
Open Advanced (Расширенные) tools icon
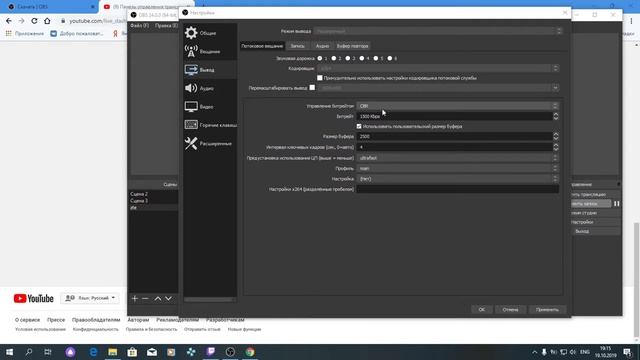pyautogui.click(x=191, y=143)
